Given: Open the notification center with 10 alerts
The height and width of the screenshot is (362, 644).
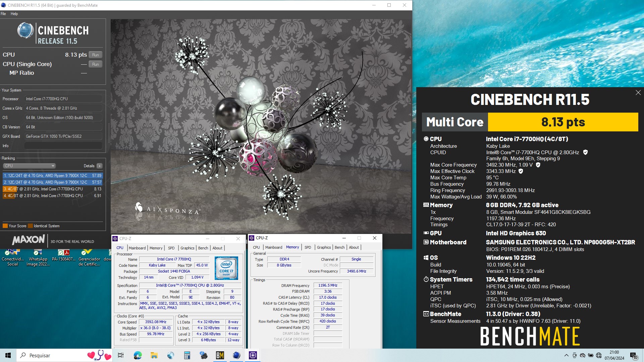Looking at the screenshot, I should coord(634,356).
